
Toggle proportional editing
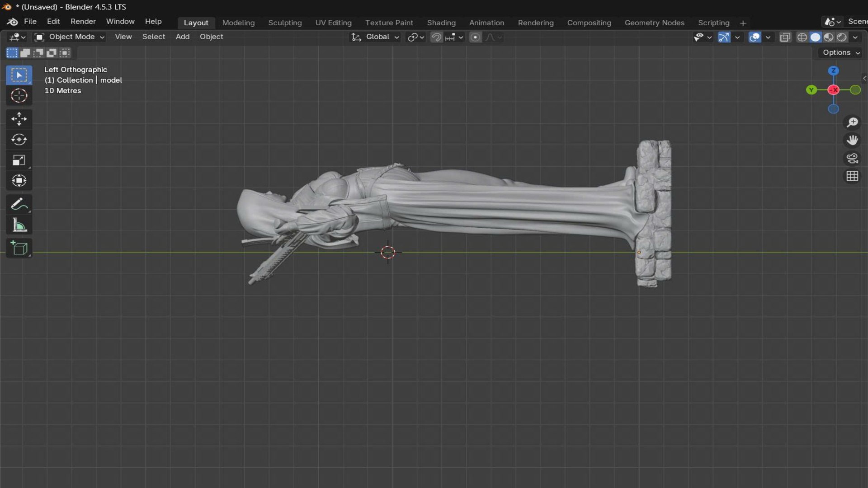475,37
